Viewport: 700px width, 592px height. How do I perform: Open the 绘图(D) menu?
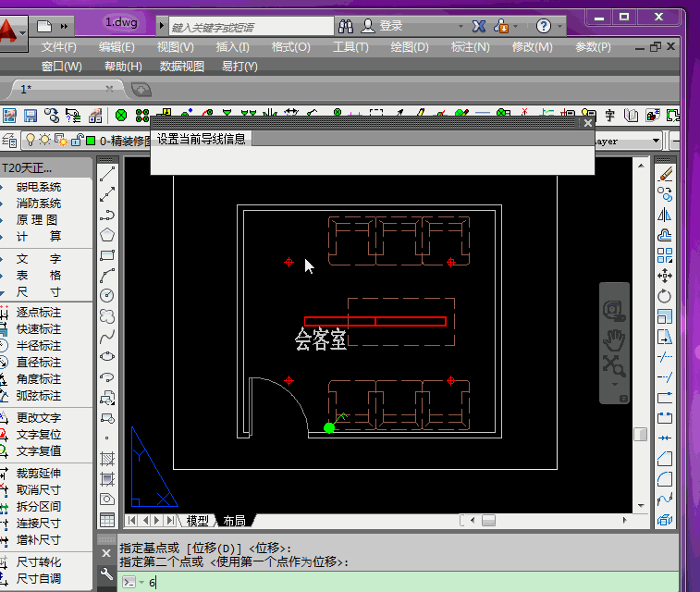click(410, 47)
